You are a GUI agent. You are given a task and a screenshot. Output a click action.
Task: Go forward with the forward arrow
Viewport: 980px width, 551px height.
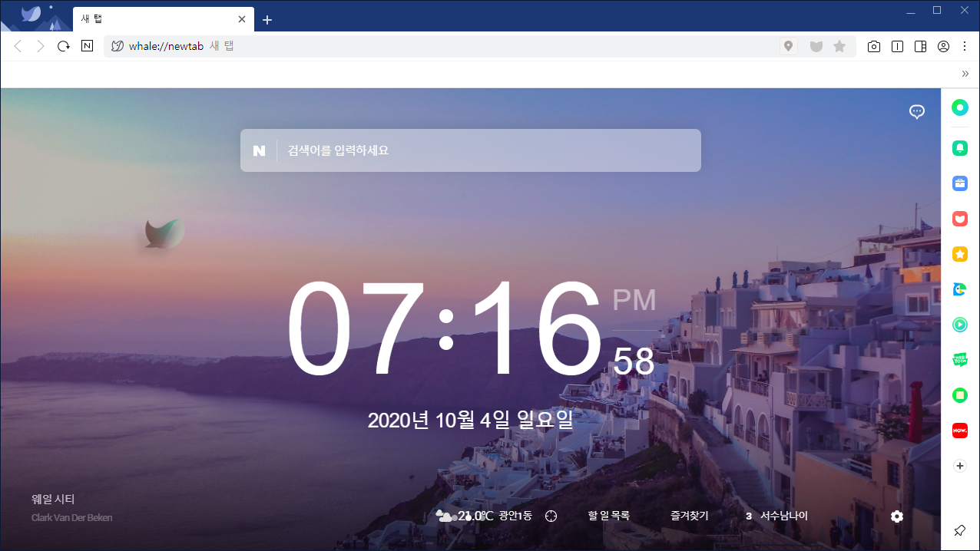coord(41,46)
